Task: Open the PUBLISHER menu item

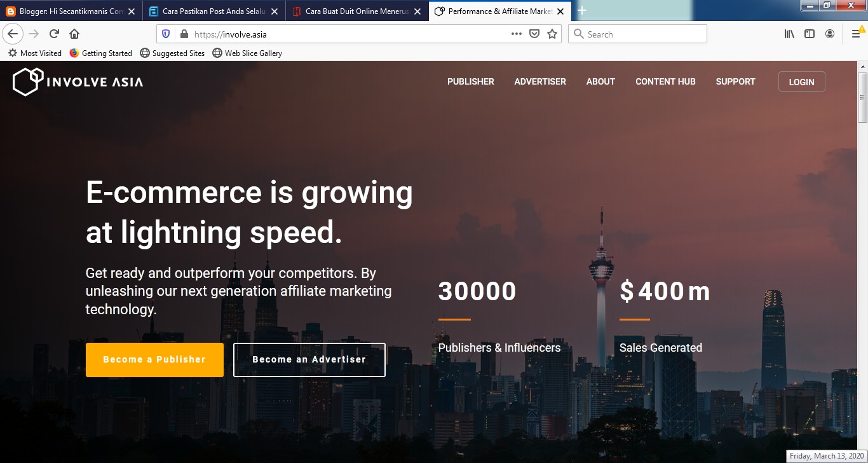Action: click(471, 81)
